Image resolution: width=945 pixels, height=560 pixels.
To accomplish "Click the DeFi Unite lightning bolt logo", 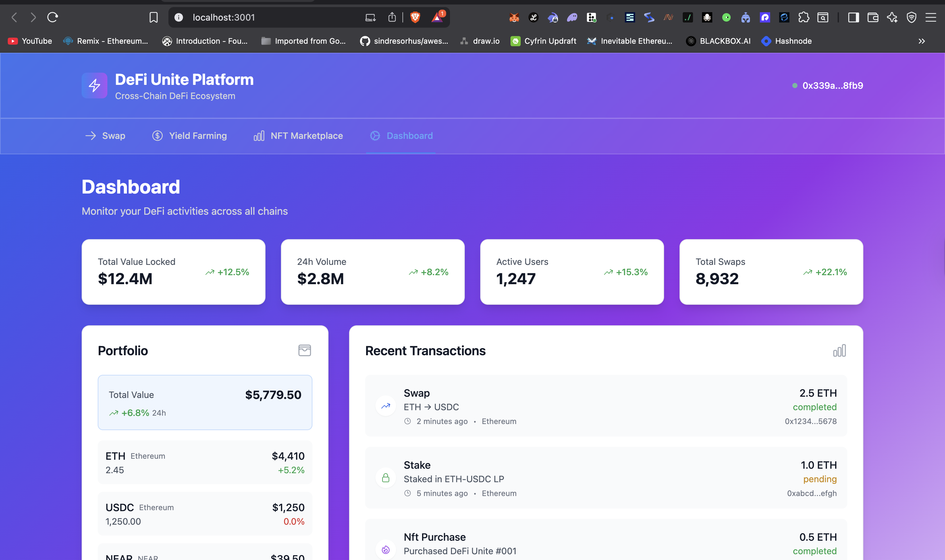I will [94, 86].
